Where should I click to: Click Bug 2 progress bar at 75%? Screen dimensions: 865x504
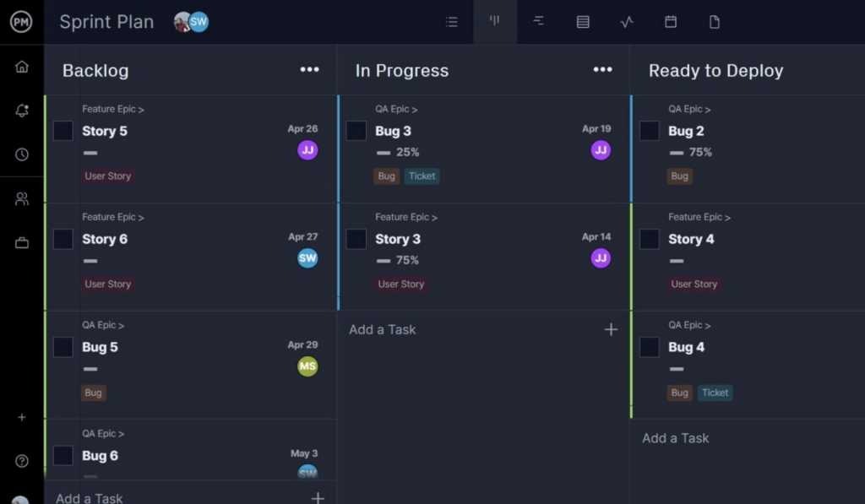677,153
